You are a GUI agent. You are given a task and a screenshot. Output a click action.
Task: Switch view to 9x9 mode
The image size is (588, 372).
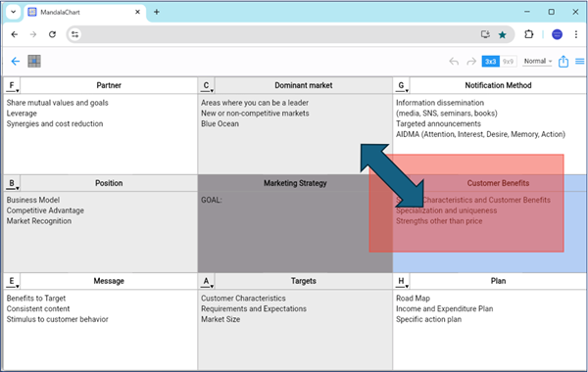[x=508, y=62]
